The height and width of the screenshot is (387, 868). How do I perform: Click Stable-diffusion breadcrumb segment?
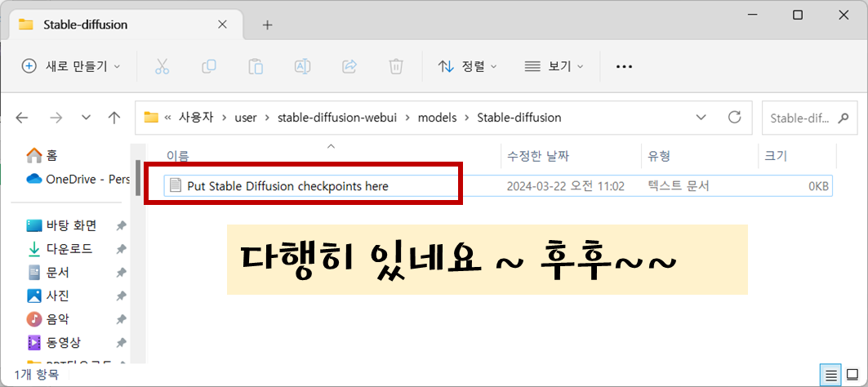coord(519,118)
